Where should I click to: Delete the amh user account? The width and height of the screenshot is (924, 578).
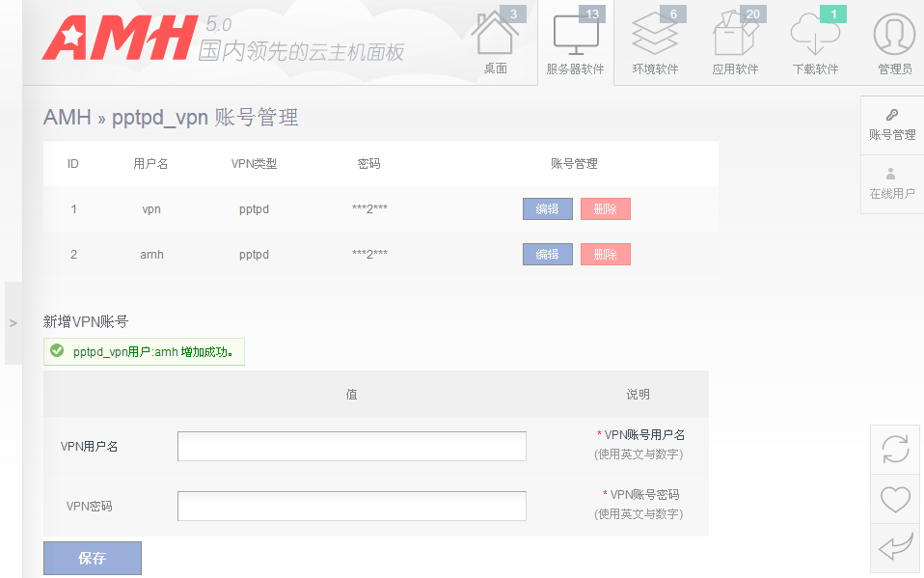click(605, 254)
